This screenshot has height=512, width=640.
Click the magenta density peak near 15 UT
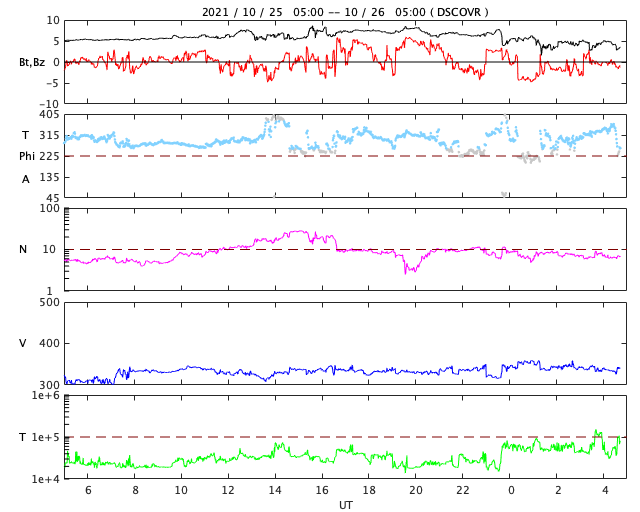pyautogui.click(x=300, y=232)
